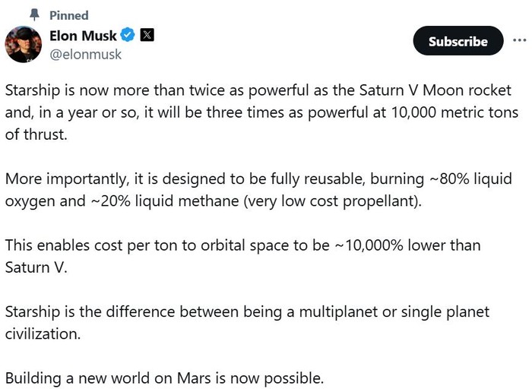Viewport: 532px width, 392px height.
Task: Click the line starting 'Starship is the difference'
Action: pos(247,311)
